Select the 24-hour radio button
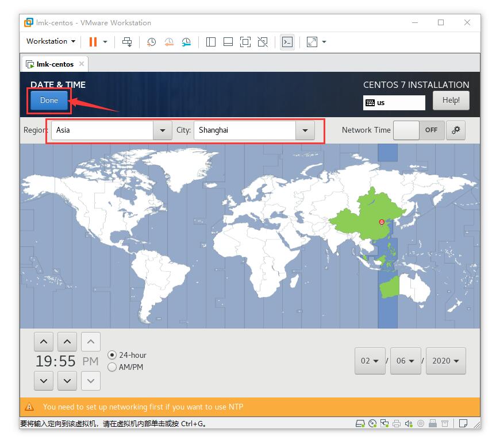Viewport: 496px width, 448px height. 112,355
